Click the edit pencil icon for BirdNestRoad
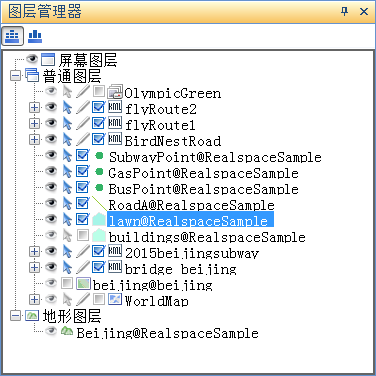This screenshot has height=376, width=376. pyautogui.click(x=83, y=139)
